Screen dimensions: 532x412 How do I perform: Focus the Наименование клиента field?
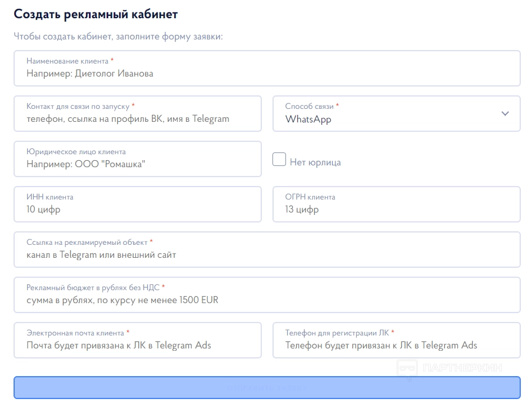[267, 74]
